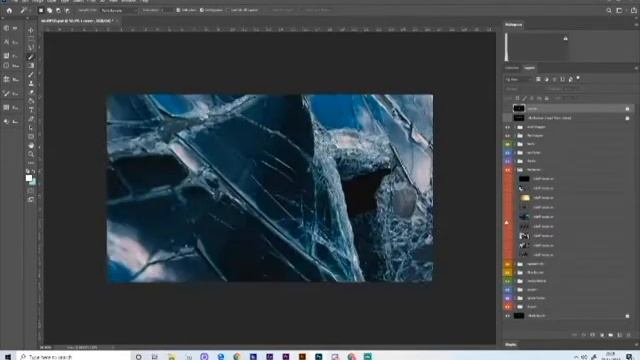
Task: Click the Lock transparent pixels icon
Action: click(x=518, y=98)
